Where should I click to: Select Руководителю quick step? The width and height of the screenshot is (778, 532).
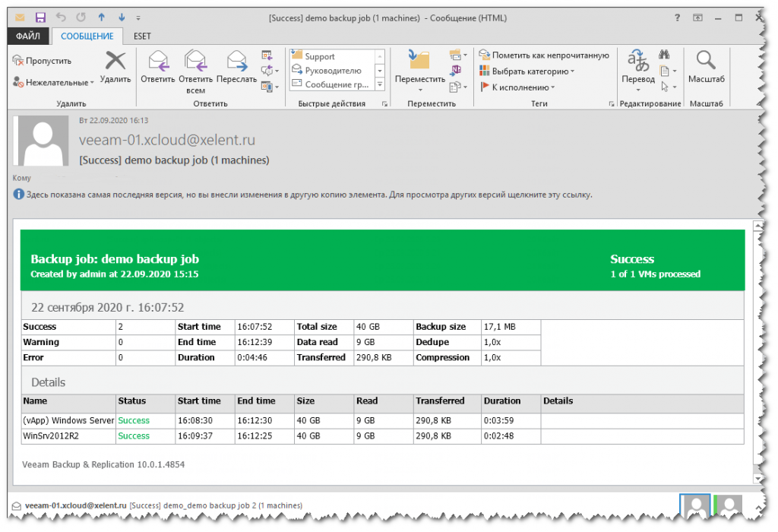tap(331, 71)
